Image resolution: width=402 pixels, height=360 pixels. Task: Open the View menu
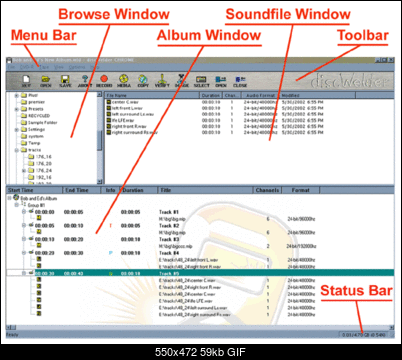click(x=59, y=67)
